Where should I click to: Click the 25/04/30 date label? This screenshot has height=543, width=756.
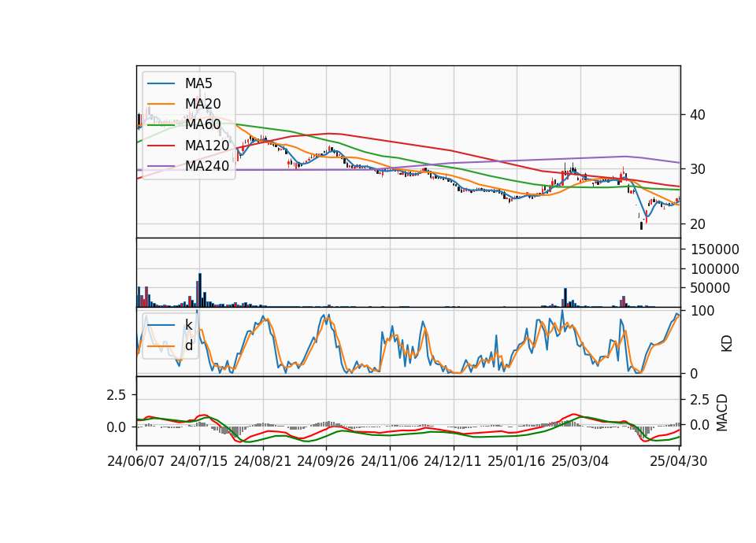[678, 461]
